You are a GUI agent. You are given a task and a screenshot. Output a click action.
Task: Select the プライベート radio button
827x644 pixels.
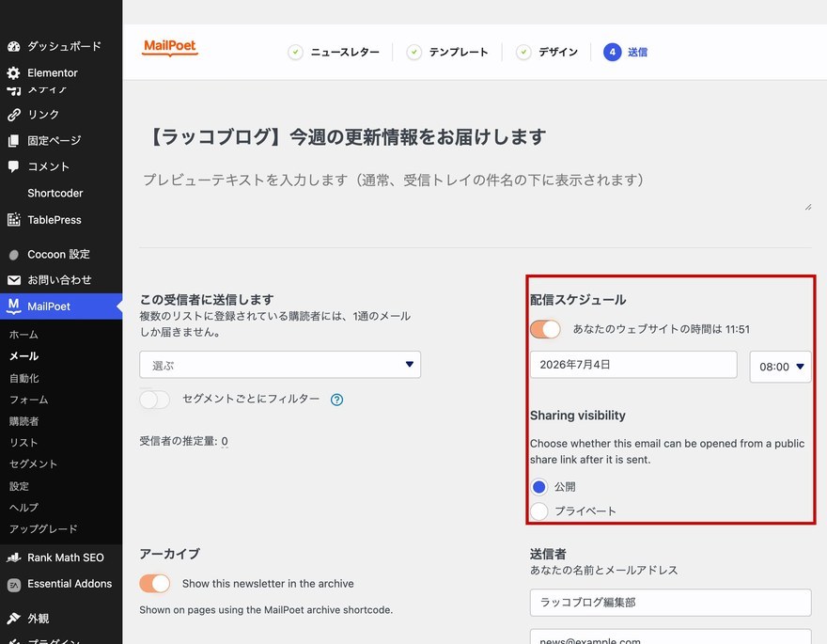click(539, 511)
